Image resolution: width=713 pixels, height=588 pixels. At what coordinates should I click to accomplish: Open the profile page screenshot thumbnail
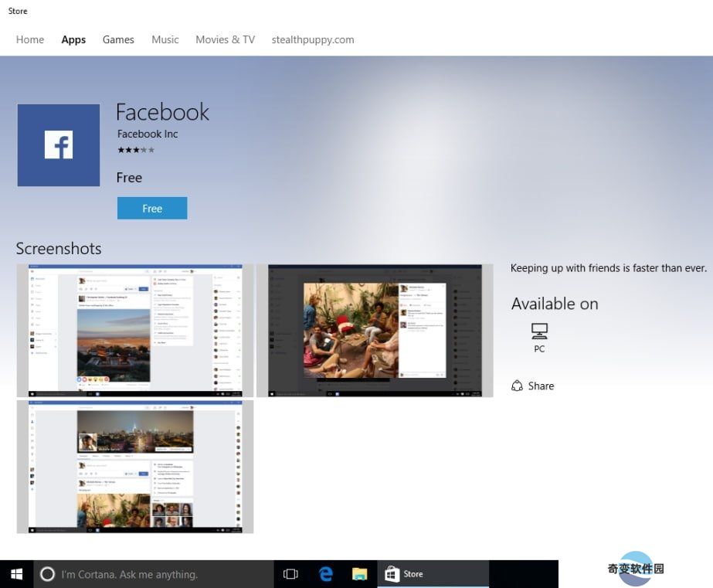tap(135, 467)
